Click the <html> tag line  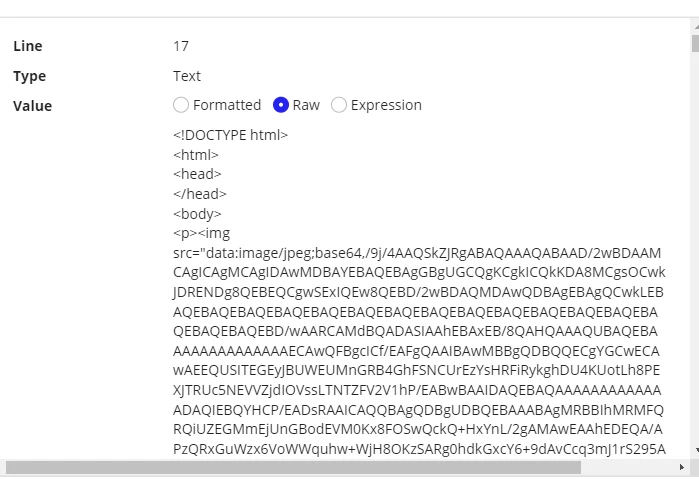(196, 155)
